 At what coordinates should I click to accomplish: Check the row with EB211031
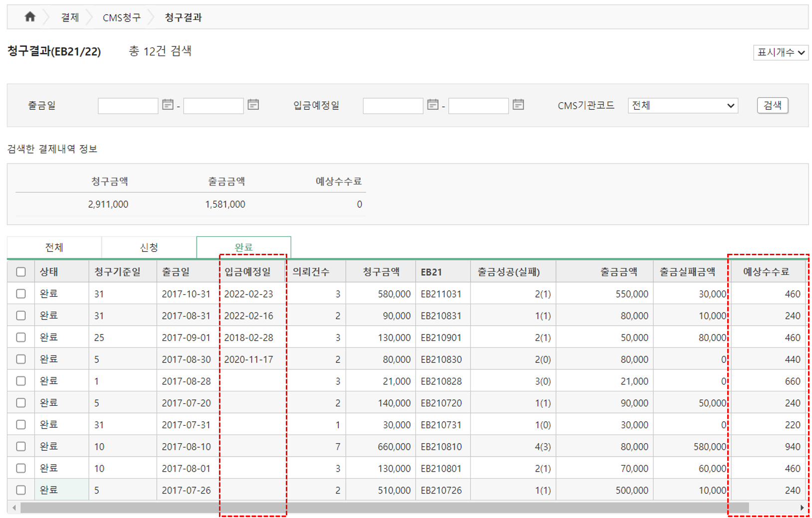21,294
